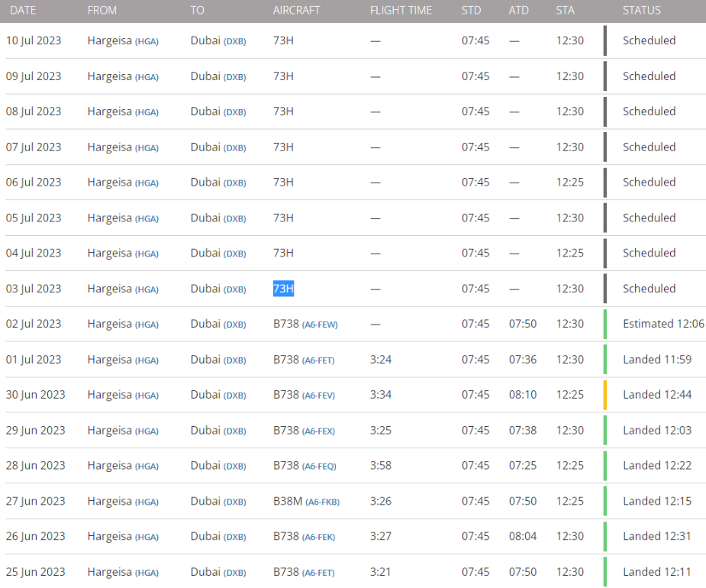
Task: Open aircraft registration link A6-FEW
Action: (x=320, y=325)
